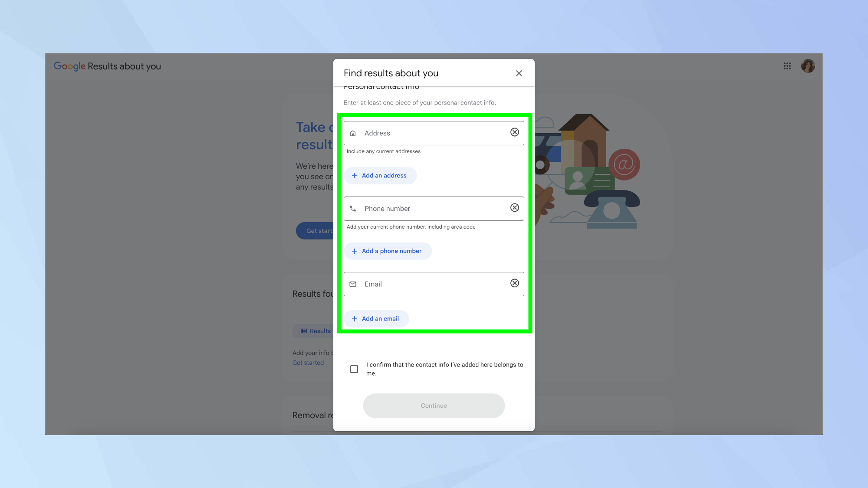Open the Google apps grid

tap(787, 66)
